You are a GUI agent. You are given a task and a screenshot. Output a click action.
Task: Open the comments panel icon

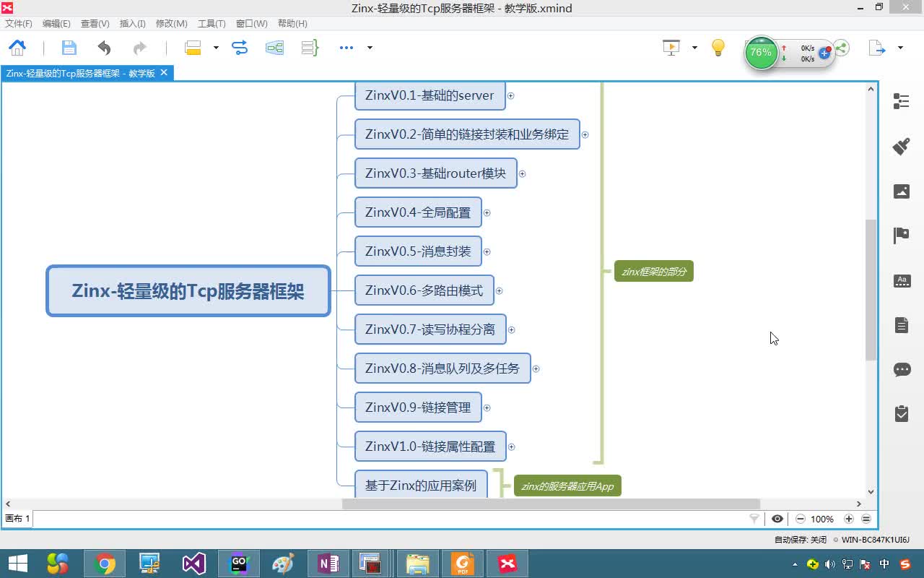coord(902,370)
